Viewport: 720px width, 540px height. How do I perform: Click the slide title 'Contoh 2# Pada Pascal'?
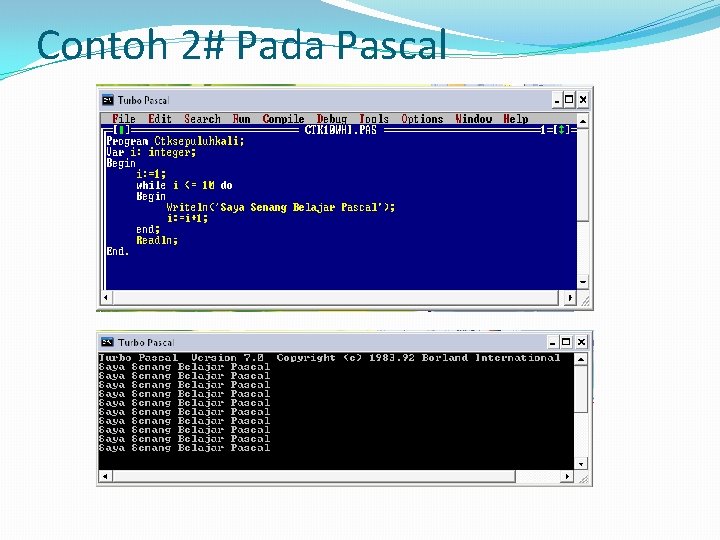pos(242,45)
